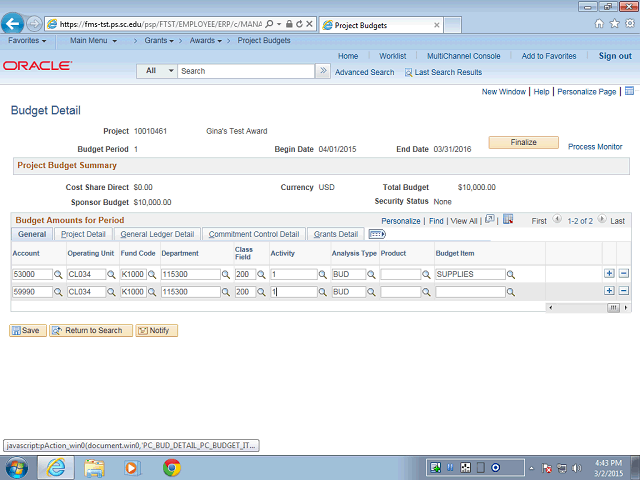Open the search scope All dropdown
Screen dimensions: 640x480
point(157,71)
